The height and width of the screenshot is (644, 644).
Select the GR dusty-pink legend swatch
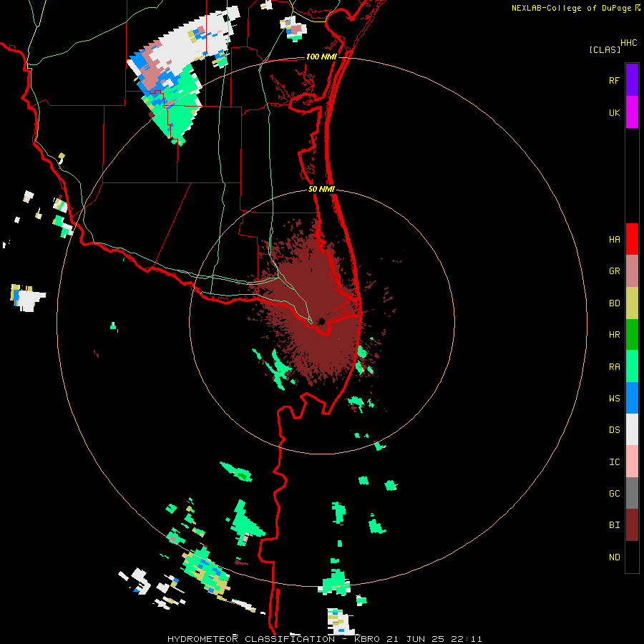tap(632, 271)
